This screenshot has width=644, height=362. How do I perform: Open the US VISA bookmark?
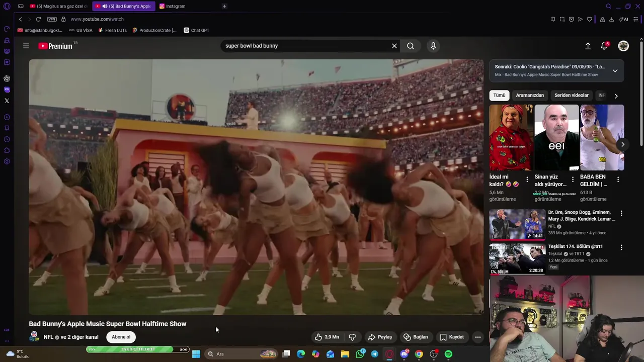[80, 30]
